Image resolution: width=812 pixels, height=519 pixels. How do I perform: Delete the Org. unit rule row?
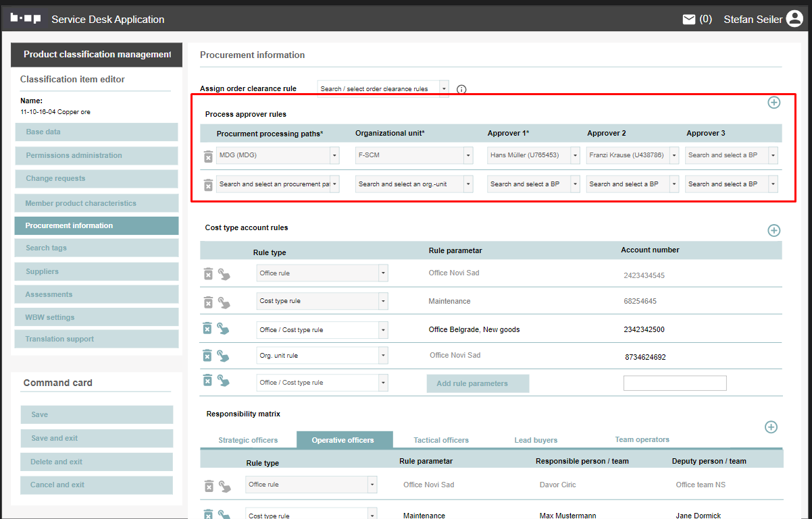[x=208, y=355]
